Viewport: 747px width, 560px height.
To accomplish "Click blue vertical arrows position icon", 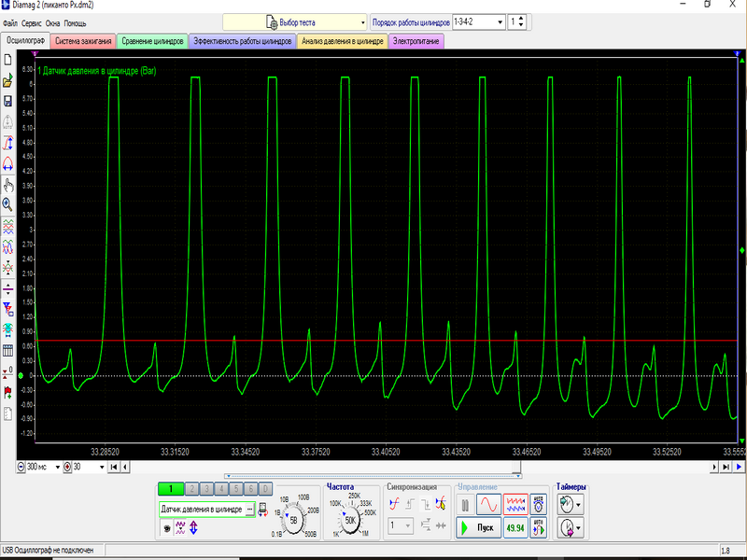I will click(193, 527).
